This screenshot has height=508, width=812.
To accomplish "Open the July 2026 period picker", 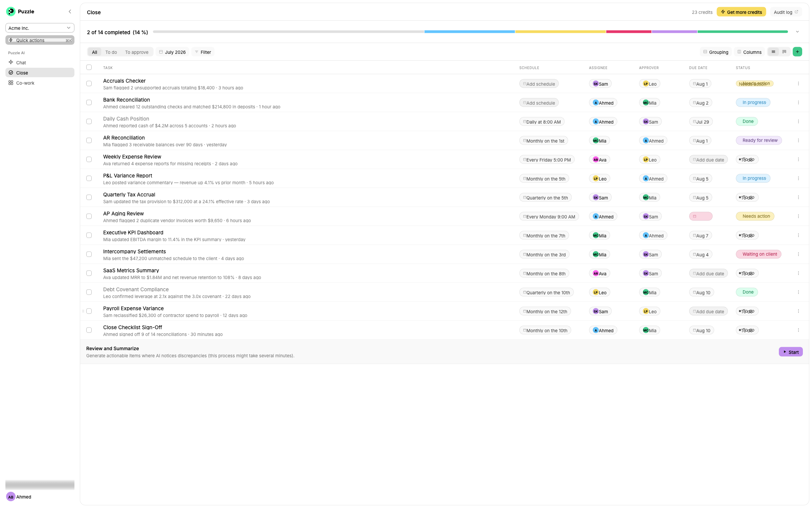I will 173,52.
